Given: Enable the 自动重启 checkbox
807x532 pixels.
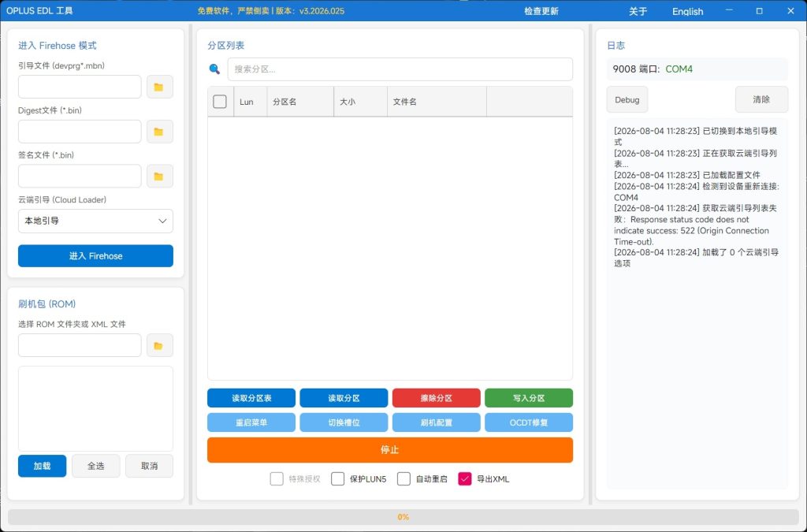Looking at the screenshot, I should click(x=404, y=479).
